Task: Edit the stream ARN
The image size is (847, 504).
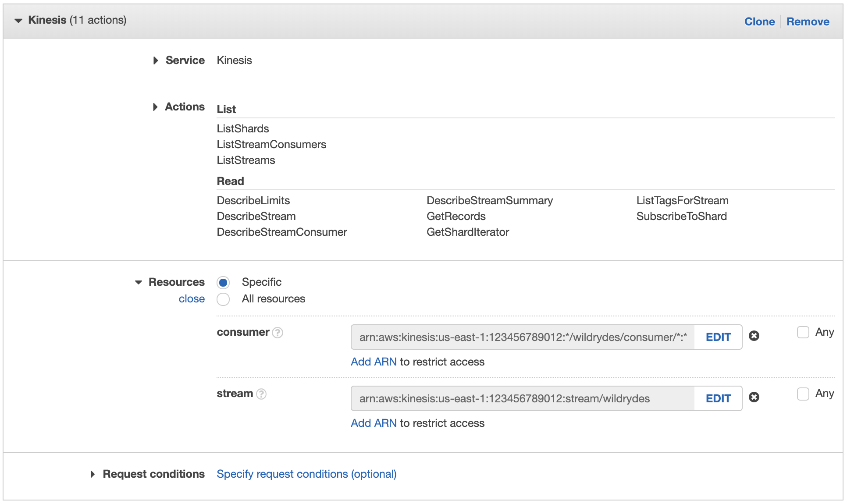Action: pyautogui.click(x=718, y=398)
